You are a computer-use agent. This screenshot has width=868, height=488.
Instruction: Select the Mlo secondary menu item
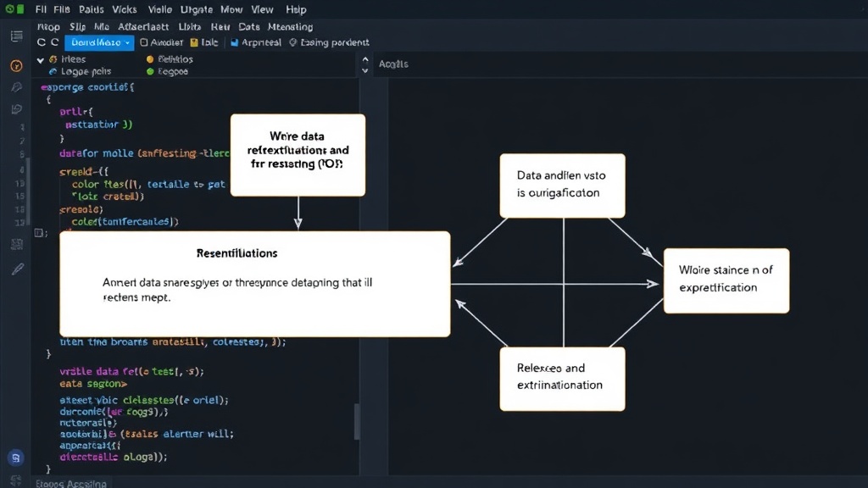pos(102,26)
